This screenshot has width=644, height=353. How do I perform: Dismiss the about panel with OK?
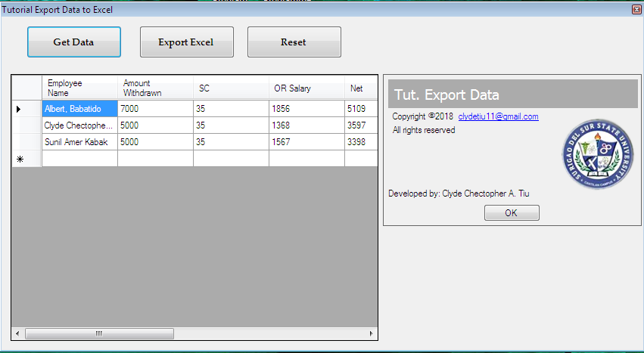click(x=512, y=212)
